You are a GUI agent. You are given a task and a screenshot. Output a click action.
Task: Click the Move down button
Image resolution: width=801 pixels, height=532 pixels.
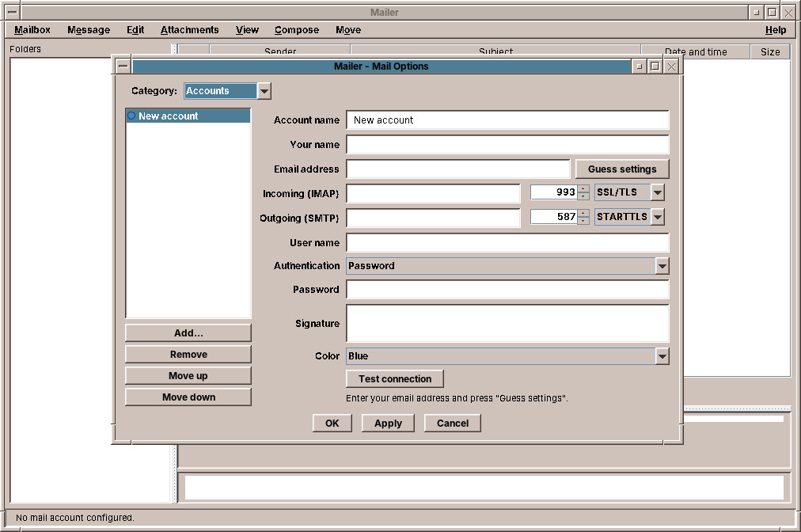[188, 397]
